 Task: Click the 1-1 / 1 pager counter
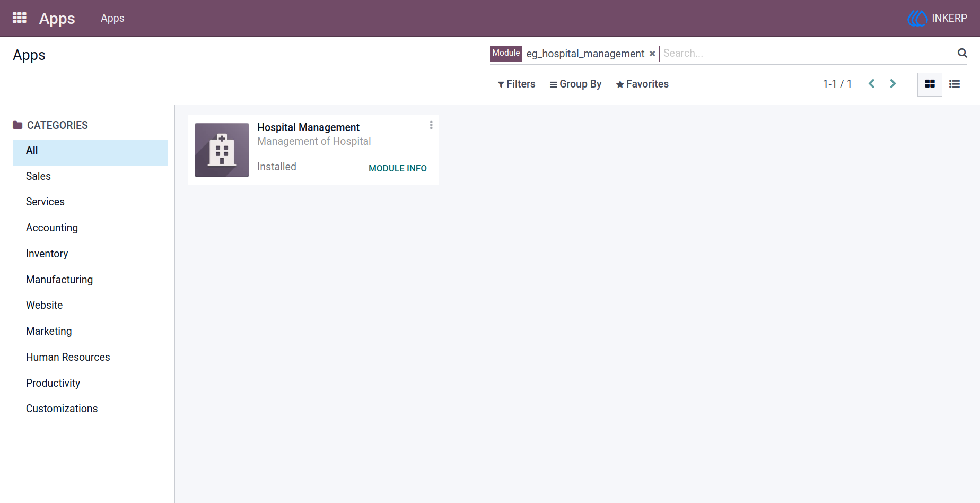837,84
